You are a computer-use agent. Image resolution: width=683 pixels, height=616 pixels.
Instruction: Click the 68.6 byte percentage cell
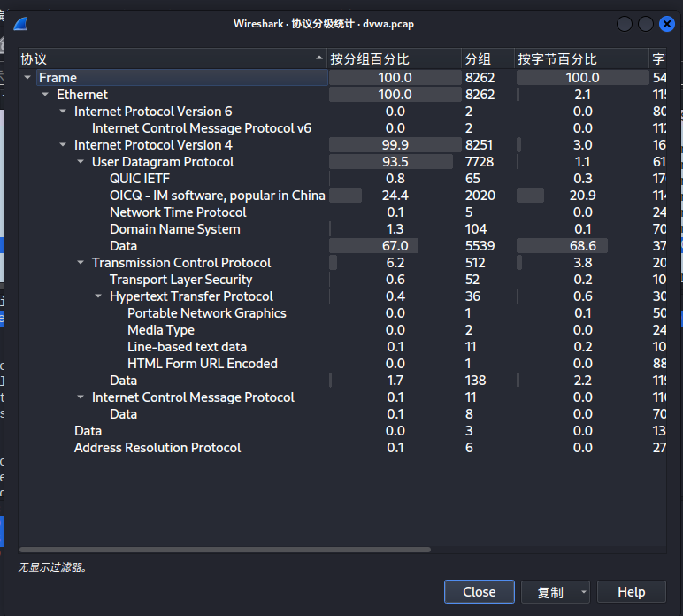click(x=582, y=246)
